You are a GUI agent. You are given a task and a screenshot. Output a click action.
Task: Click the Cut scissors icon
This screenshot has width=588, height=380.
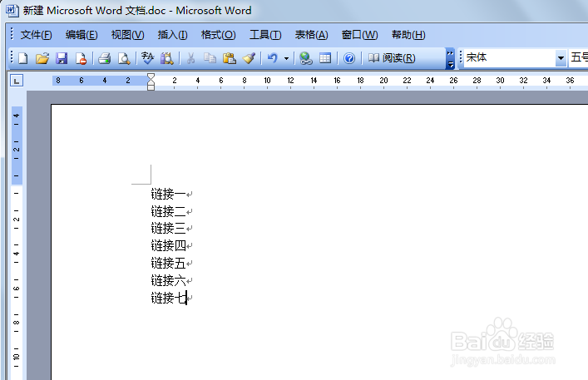click(191, 58)
